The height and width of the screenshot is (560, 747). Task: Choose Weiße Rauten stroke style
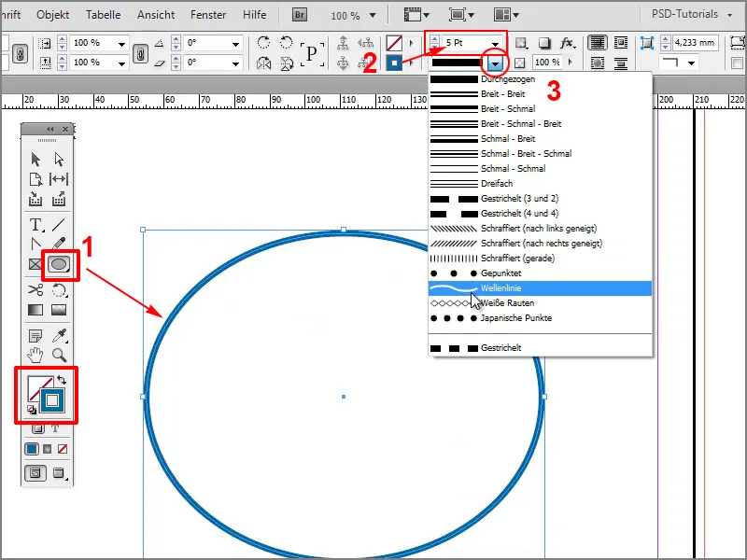(x=541, y=303)
